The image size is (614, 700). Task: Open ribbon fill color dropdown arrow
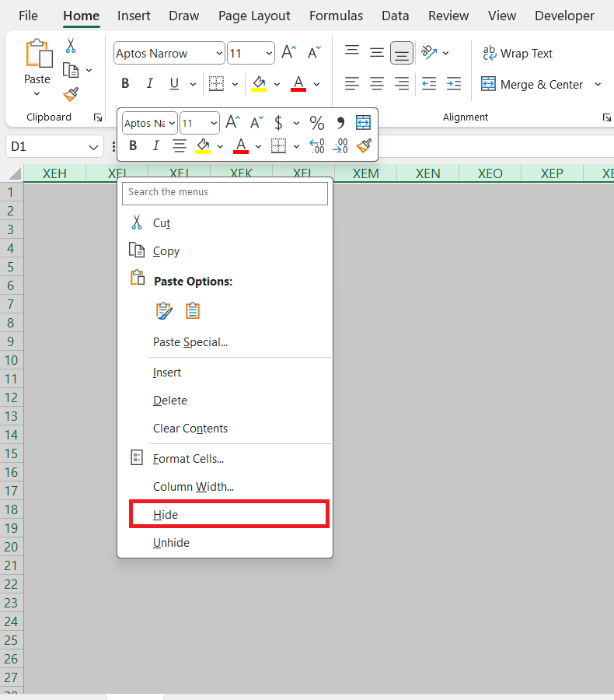tap(277, 84)
